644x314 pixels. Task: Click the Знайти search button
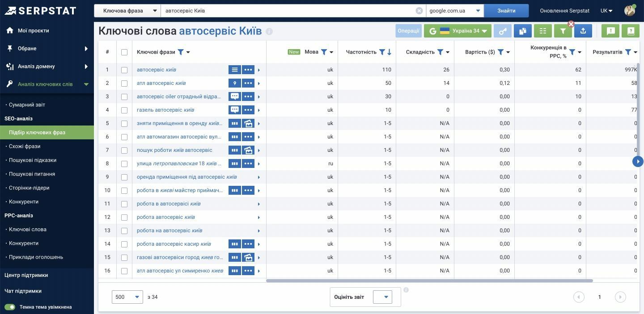(507, 10)
